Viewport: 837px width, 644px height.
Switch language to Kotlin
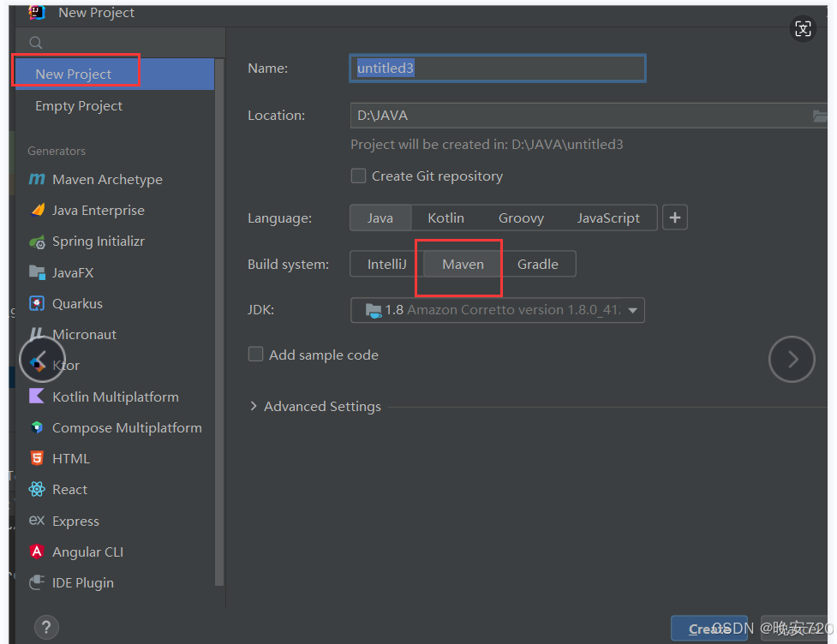point(445,218)
